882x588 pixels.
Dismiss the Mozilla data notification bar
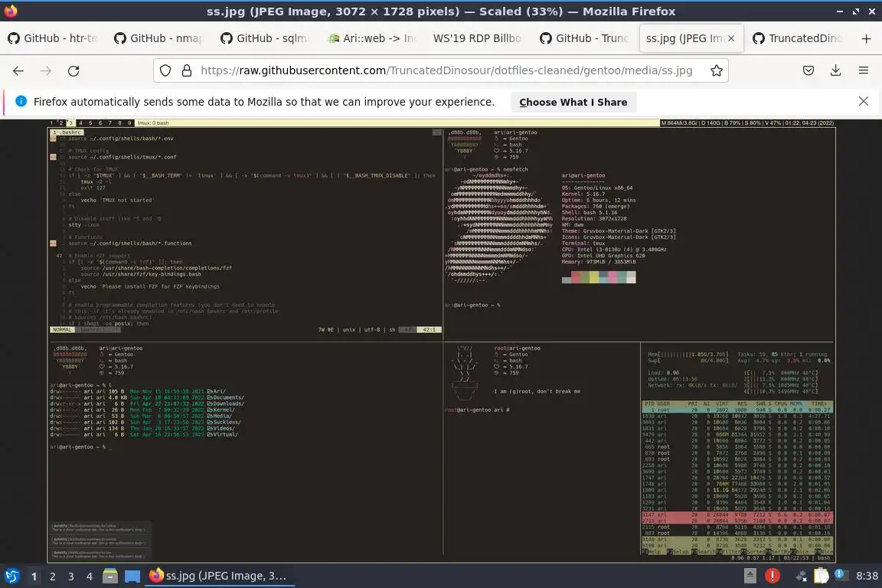tap(864, 101)
